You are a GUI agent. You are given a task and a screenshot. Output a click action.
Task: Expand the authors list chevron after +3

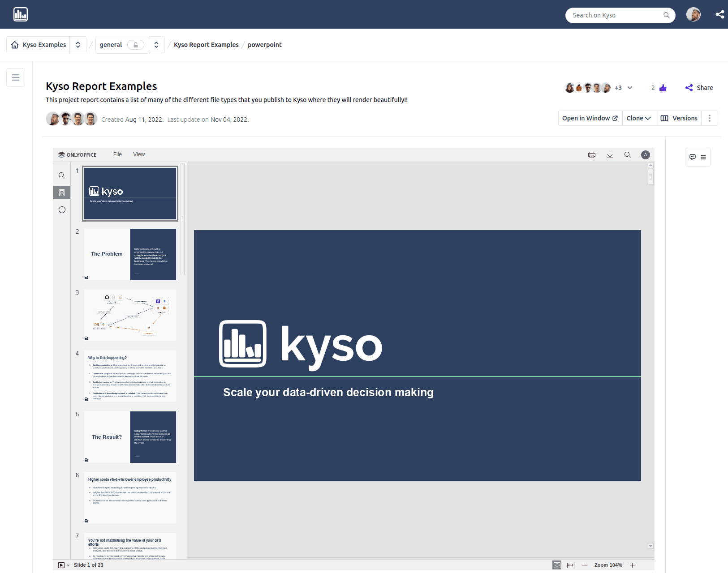630,88
